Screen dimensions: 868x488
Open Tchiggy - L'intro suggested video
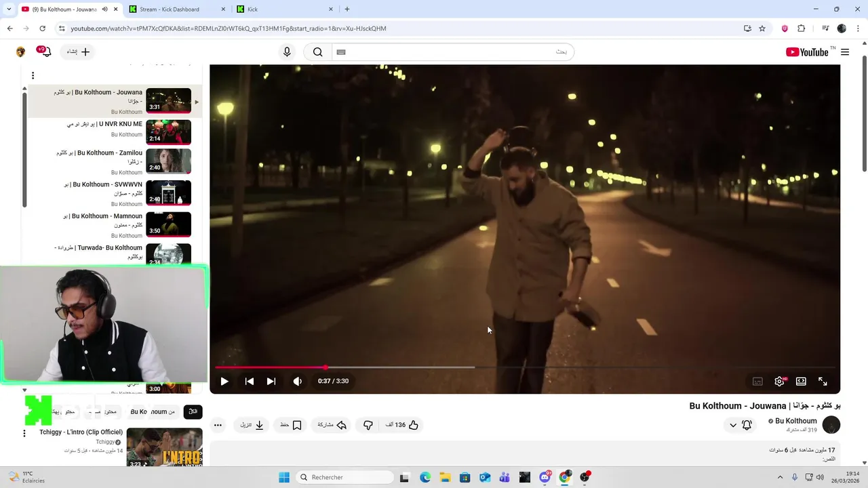pyautogui.click(x=164, y=447)
